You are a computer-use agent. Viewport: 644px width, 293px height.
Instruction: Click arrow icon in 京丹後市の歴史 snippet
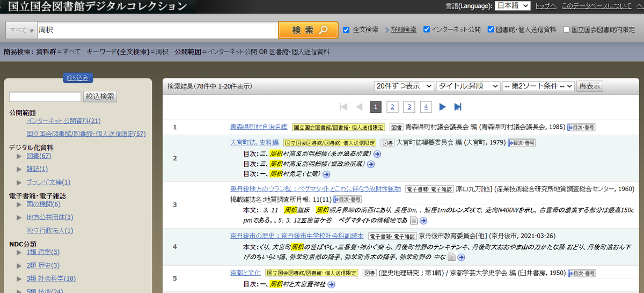point(461,258)
